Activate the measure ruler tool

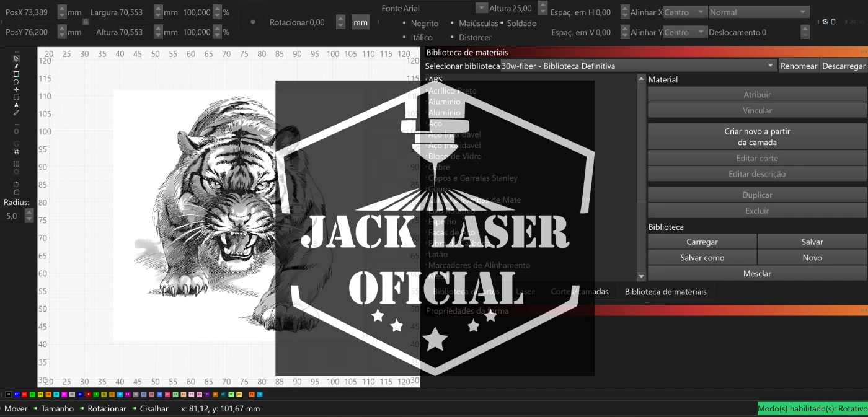(x=16, y=113)
